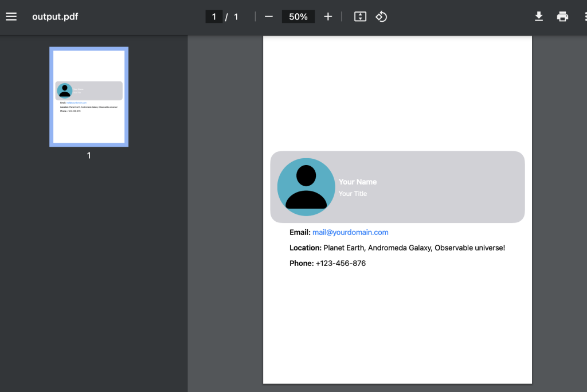Image resolution: width=587 pixels, height=392 pixels.
Task: Click the phone number +123-456-876
Action: (x=341, y=263)
